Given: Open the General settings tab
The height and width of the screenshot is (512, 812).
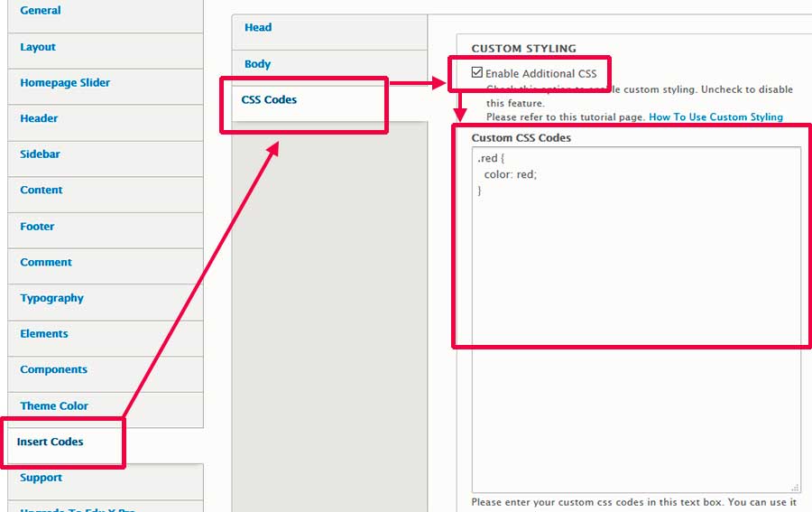Looking at the screenshot, I should (41, 11).
